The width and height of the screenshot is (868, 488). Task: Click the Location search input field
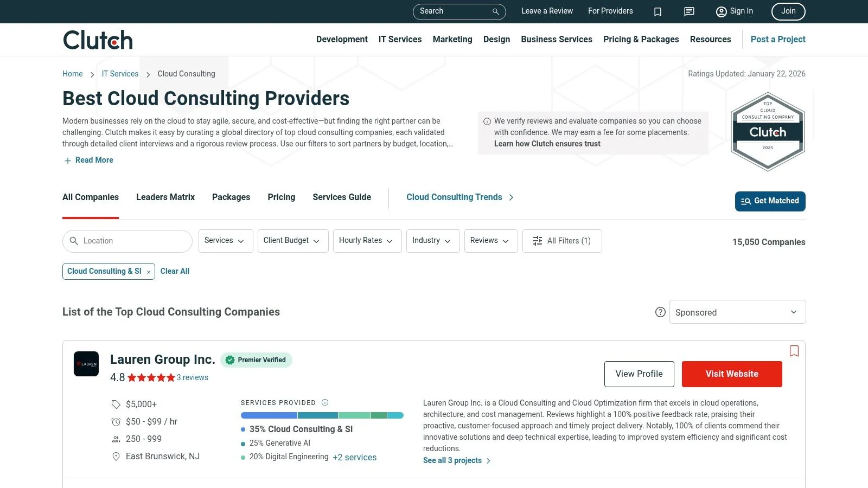127,241
